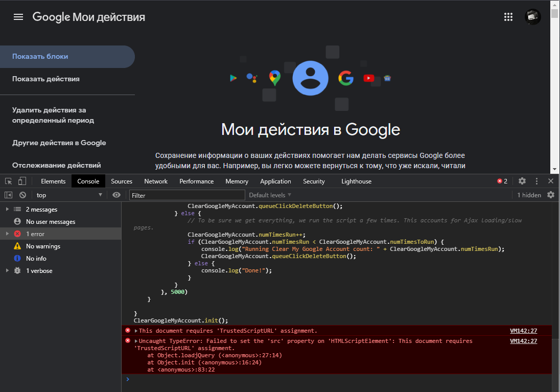Switch to the Network tab
This screenshot has height=392, width=560.
coord(156,181)
